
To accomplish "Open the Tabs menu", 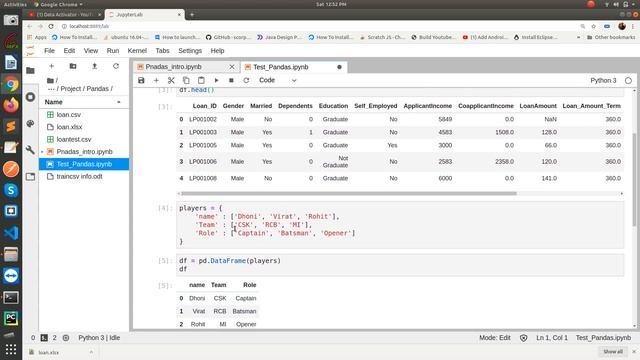I will [162, 51].
